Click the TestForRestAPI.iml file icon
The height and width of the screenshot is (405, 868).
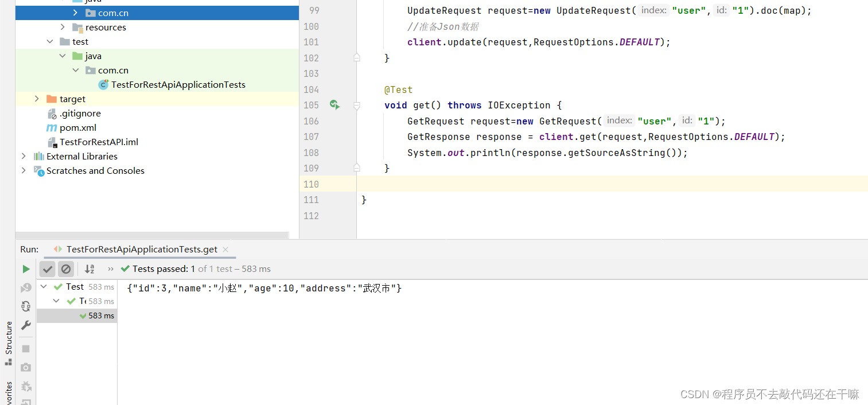click(x=52, y=142)
